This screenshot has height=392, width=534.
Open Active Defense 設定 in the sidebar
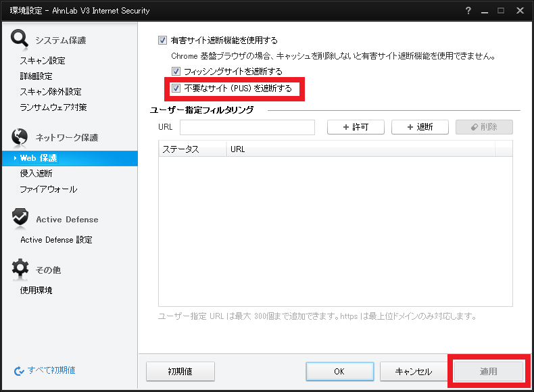pos(56,240)
